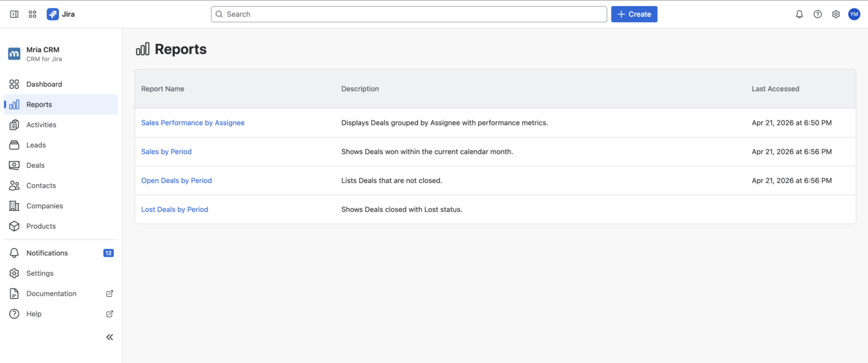
Task: Navigate to Leads section
Action: 36,145
